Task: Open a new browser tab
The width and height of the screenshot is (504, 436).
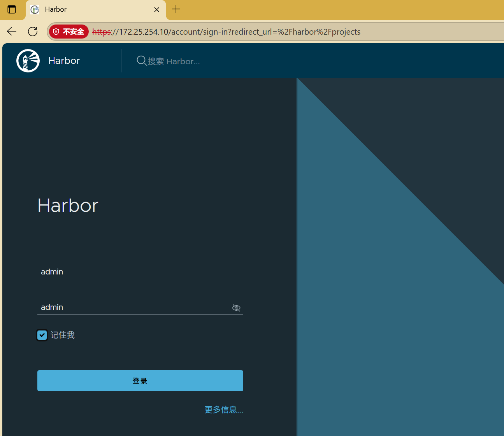Action: tap(176, 9)
